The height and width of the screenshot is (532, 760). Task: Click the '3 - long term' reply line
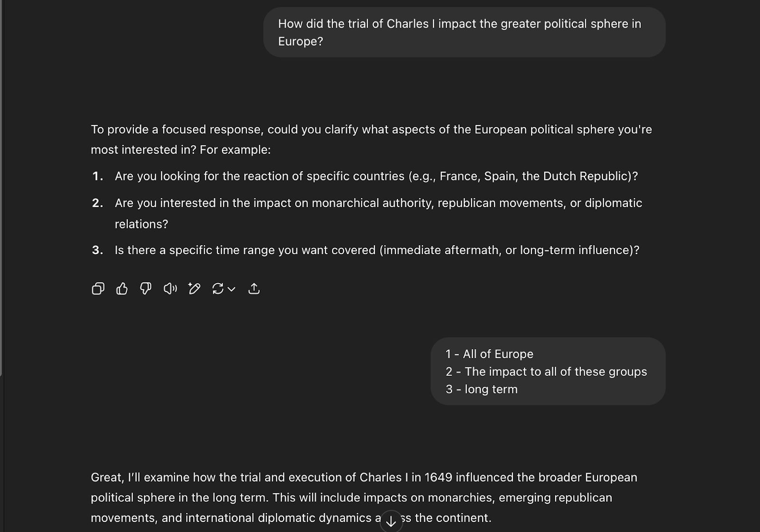(481, 389)
